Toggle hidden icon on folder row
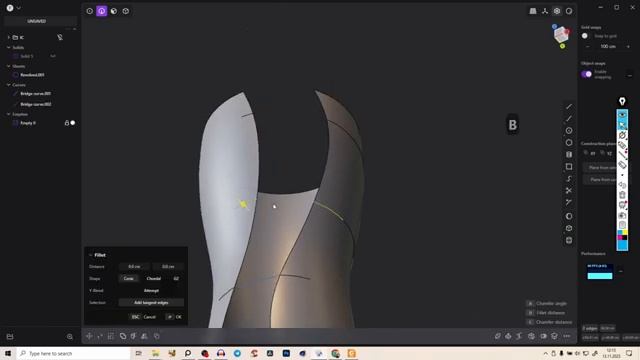The height and width of the screenshot is (360, 640). tap(60, 37)
